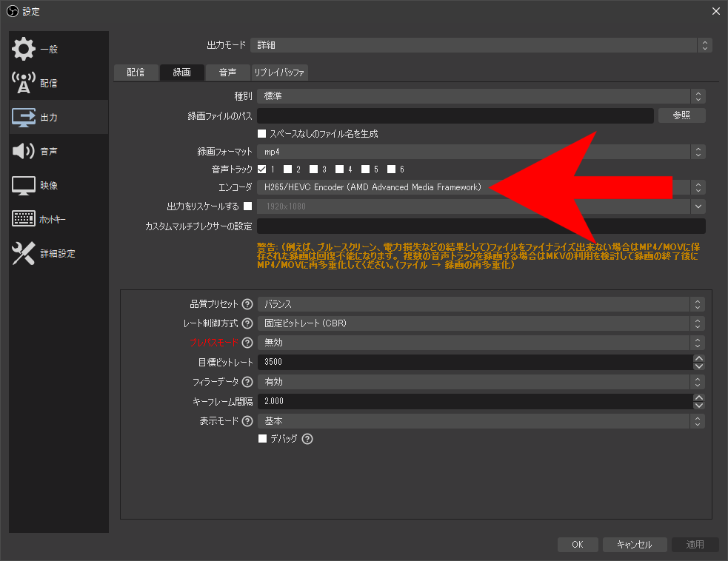Enable the デバッグ checkbox
The height and width of the screenshot is (561, 728).
pyautogui.click(x=262, y=438)
